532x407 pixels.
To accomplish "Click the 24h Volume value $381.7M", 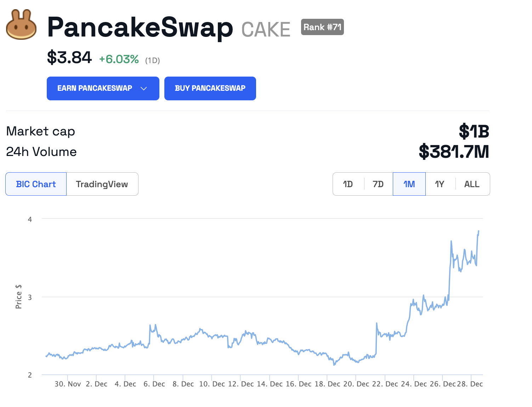I will click(454, 151).
